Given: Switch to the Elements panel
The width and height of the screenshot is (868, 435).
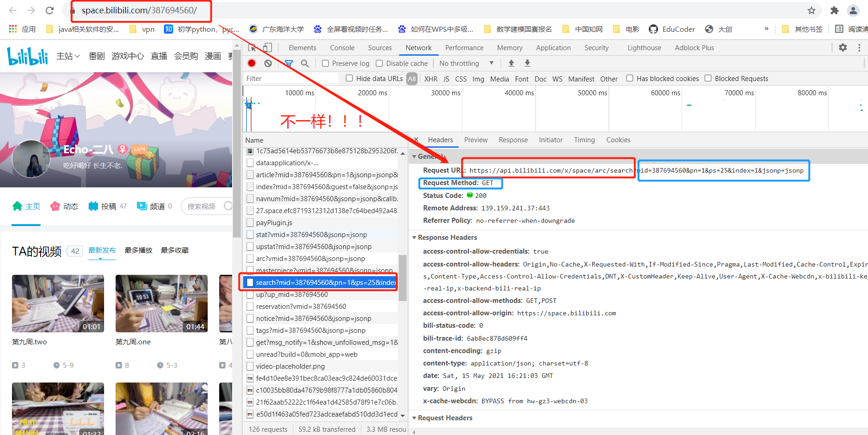Looking at the screenshot, I should tap(302, 47).
